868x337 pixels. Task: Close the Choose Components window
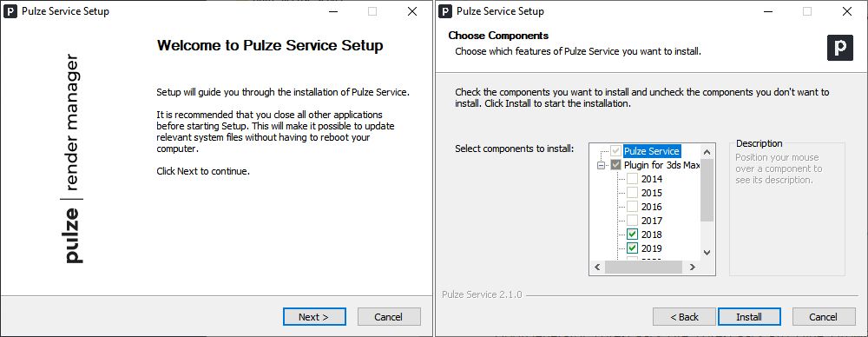847,11
